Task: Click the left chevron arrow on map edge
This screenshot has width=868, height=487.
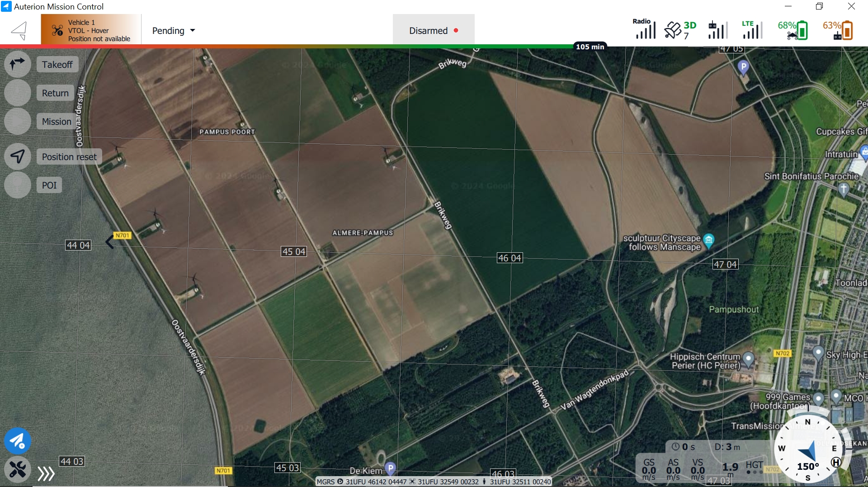Action: click(109, 242)
